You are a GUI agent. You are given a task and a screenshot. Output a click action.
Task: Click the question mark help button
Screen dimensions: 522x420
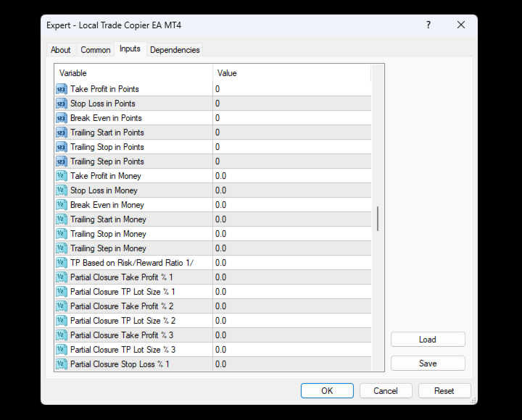click(x=428, y=25)
